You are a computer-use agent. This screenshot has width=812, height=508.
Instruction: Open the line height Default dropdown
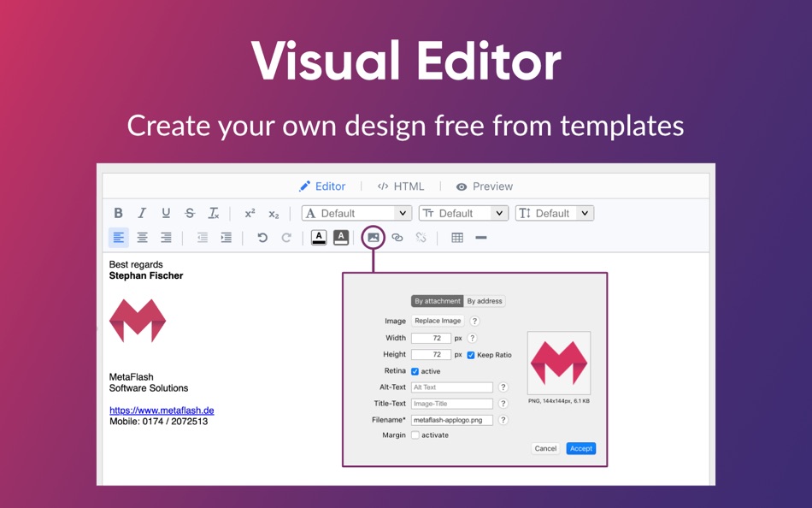(x=555, y=213)
